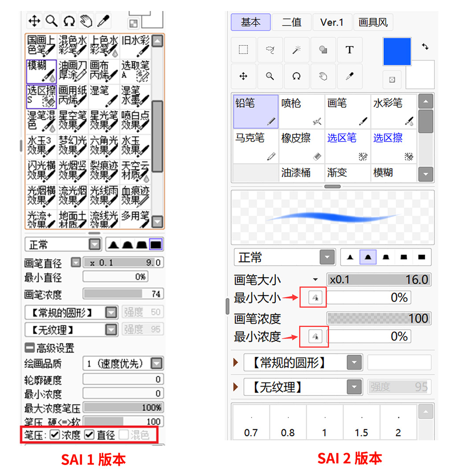The height and width of the screenshot is (476, 452).
Task: Choose the 星空笔效果 brush in SAI 1
Action: (73, 122)
